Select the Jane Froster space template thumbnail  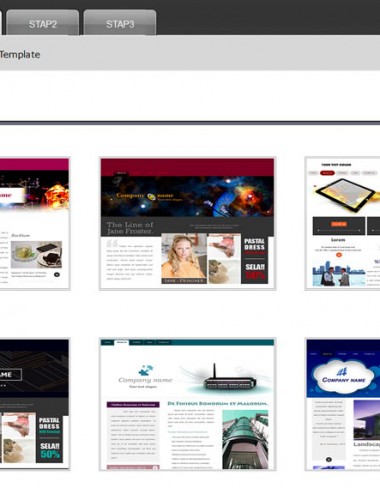(187, 223)
